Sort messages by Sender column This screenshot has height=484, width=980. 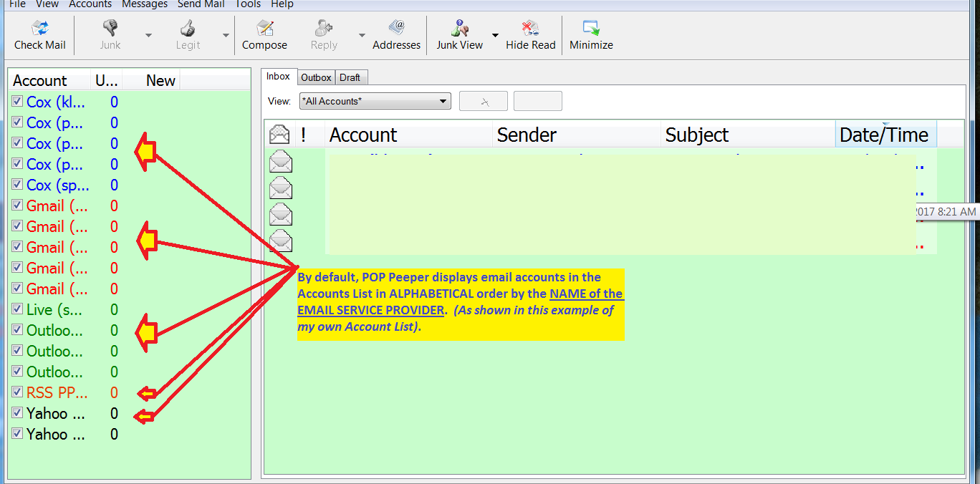pyautogui.click(x=577, y=135)
